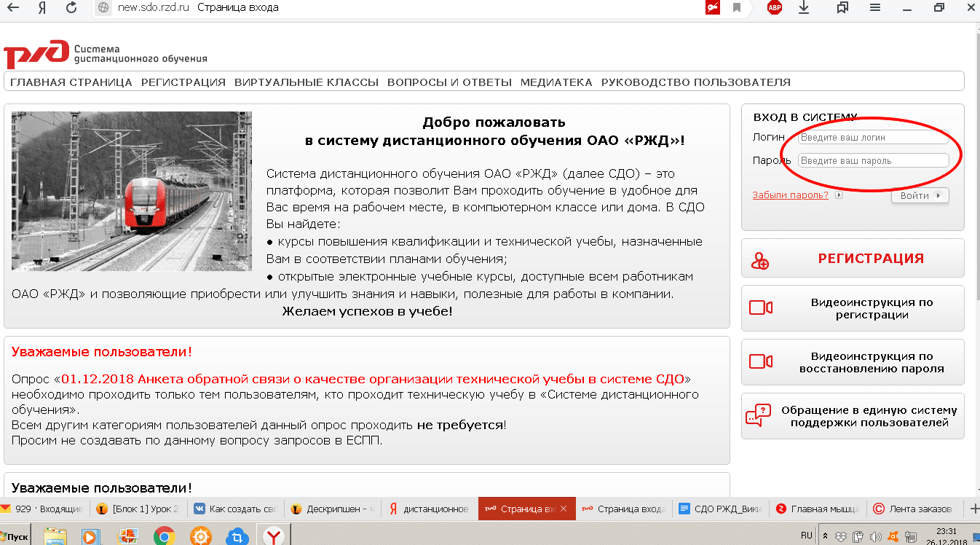Show hidden system tray icons
The height and width of the screenshot is (545, 980).
825,537
